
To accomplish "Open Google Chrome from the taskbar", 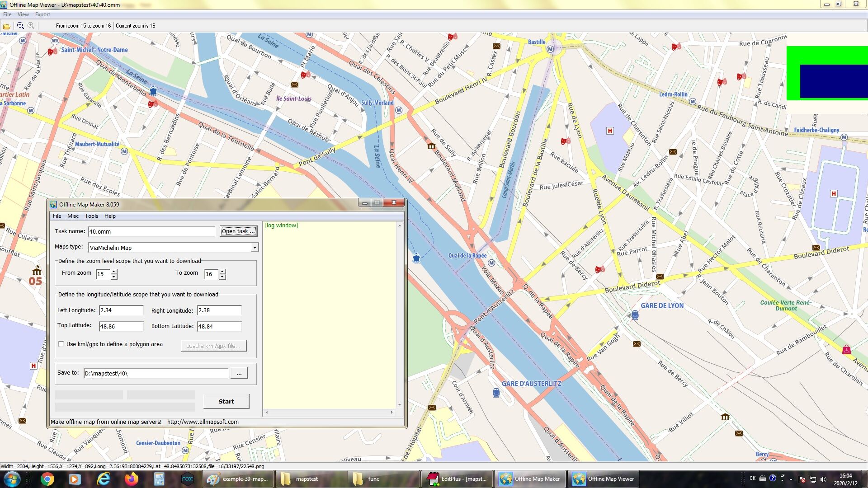I will click(x=47, y=479).
